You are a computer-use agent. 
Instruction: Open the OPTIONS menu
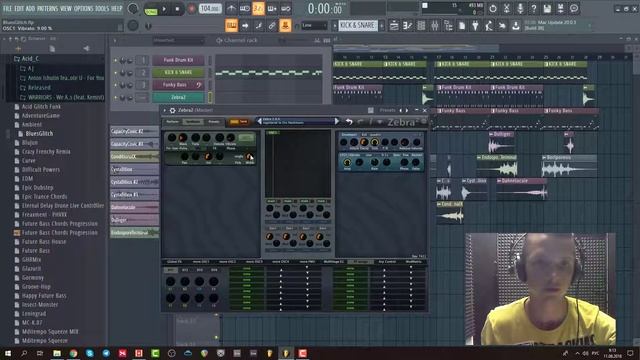point(83,9)
